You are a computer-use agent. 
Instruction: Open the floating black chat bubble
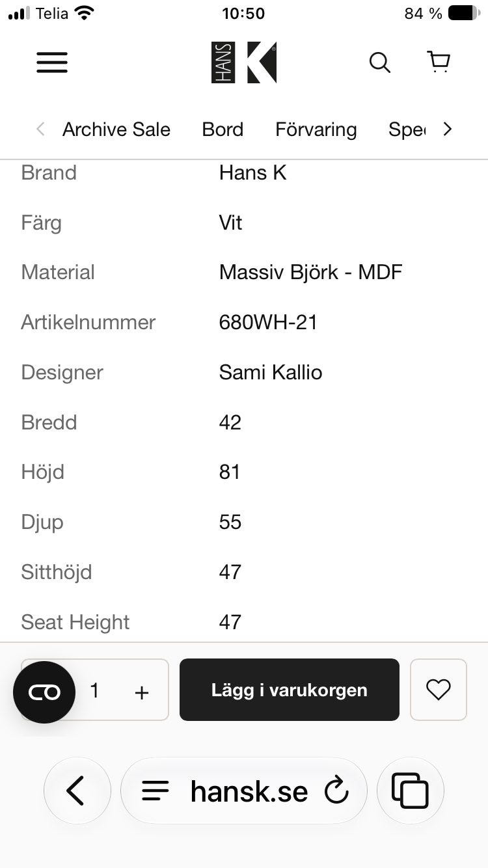point(44,692)
